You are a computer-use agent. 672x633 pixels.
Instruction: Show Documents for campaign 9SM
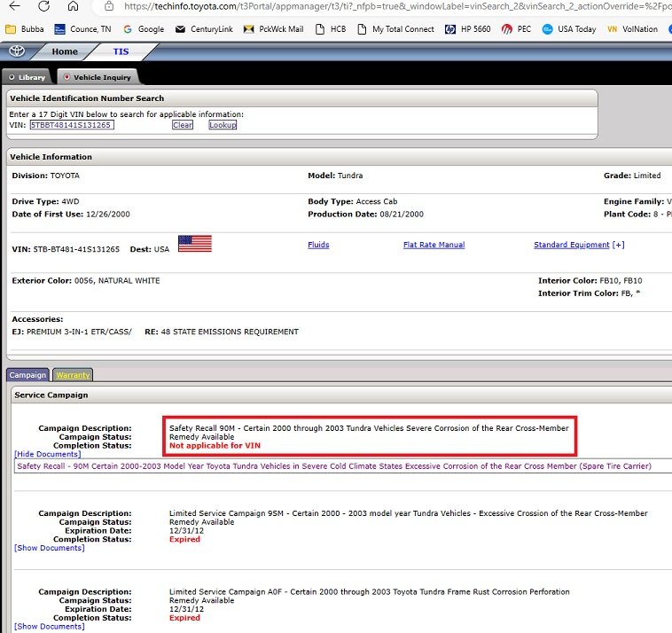point(50,548)
